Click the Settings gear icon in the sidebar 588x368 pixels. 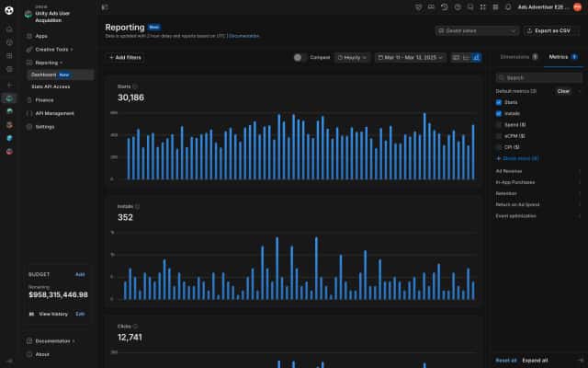click(29, 127)
